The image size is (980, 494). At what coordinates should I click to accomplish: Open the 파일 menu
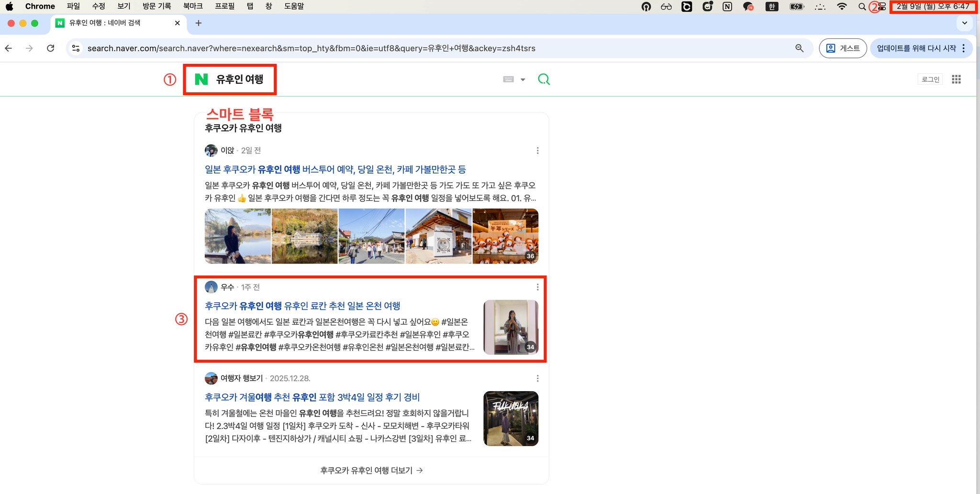(73, 7)
